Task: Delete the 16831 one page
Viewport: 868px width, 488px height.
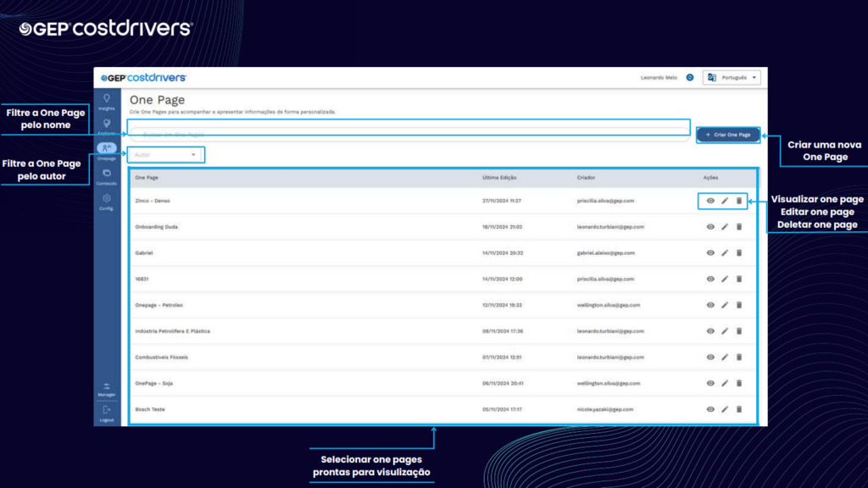Action: pyautogui.click(x=739, y=279)
